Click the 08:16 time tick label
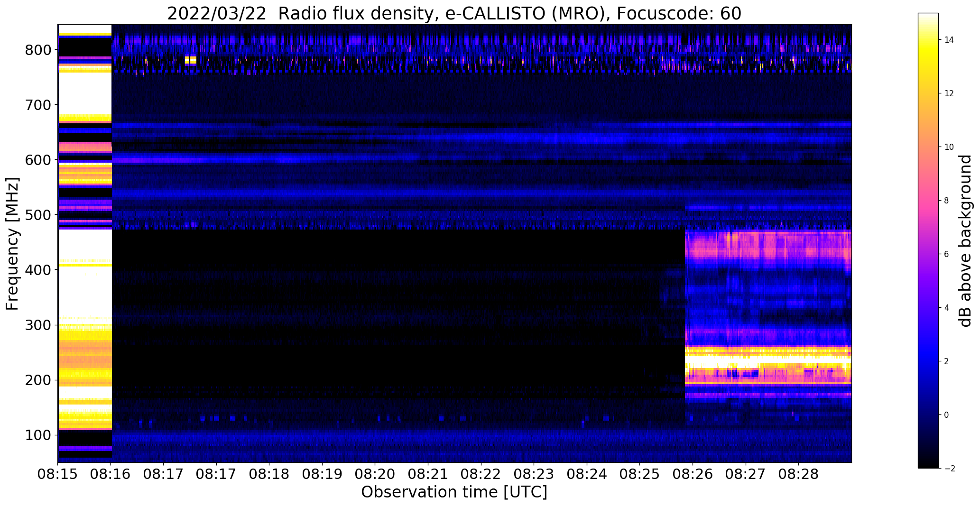The width and height of the screenshot is (980, 506). pos(111,475)
